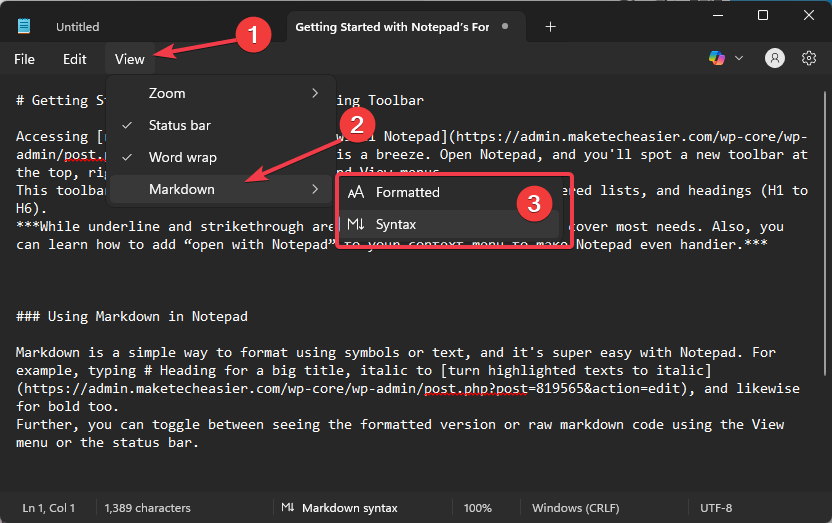Screen dimensions: 832x523
Task: Switch to Formatted markdown view
Action: pos(449,192)
